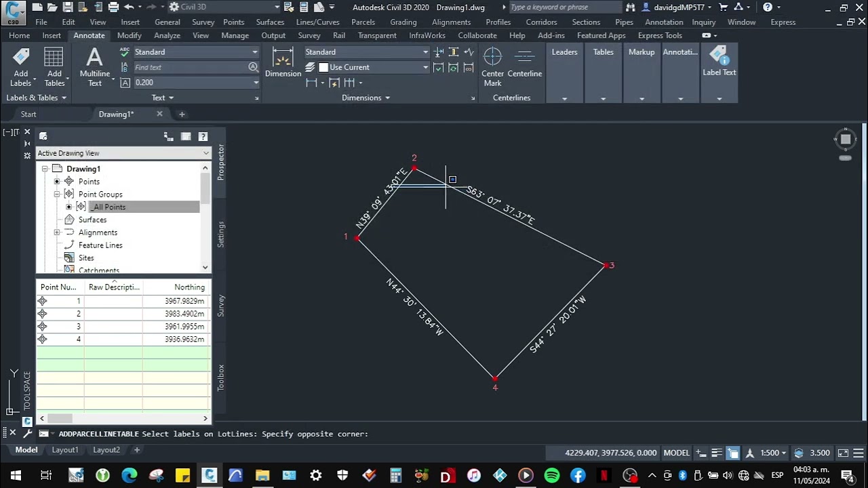868x488 pixels.
Task: Click the Save icon in quick access toolbar
Action: point(68,7)
